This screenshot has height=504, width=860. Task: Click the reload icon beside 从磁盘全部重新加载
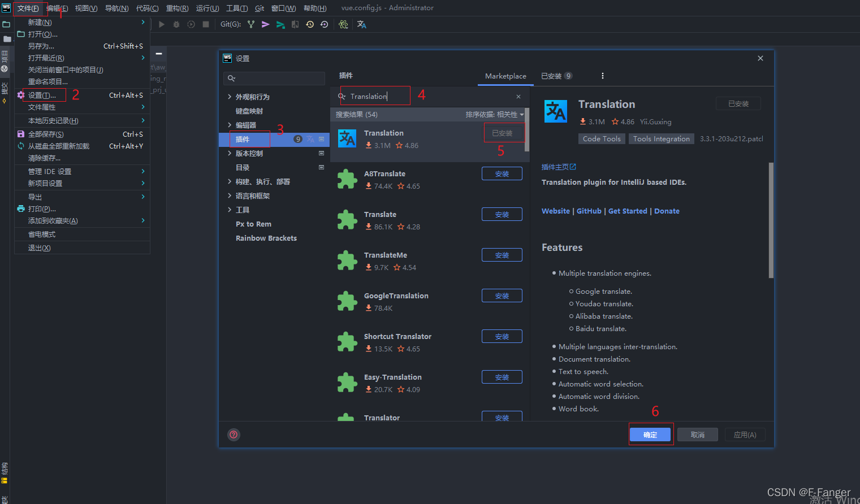coord(21,146)
